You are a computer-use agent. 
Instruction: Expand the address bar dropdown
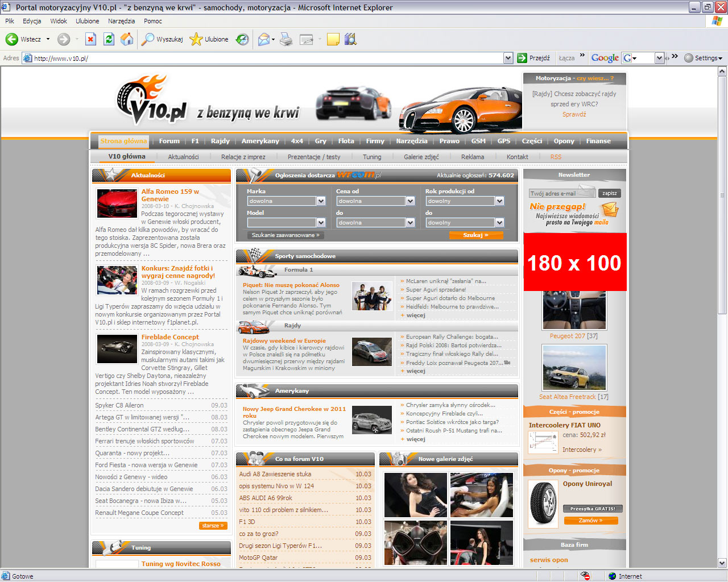pyautogui.click(x=508, y=58)
